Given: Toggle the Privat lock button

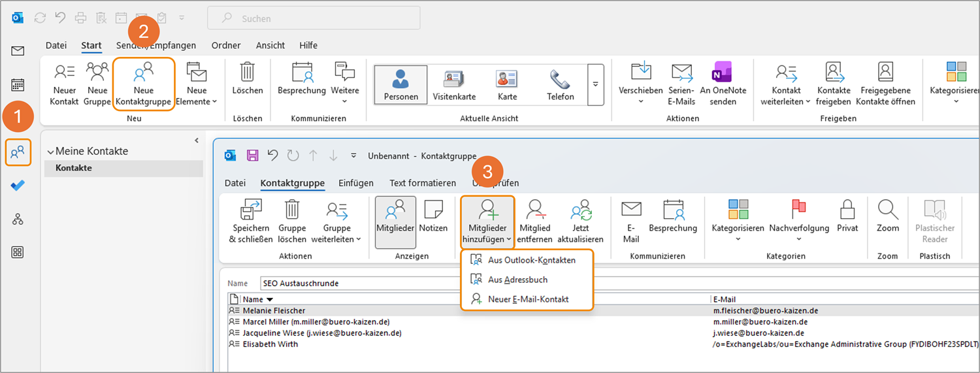Looking at the screenshot, I should pos(847,217).
